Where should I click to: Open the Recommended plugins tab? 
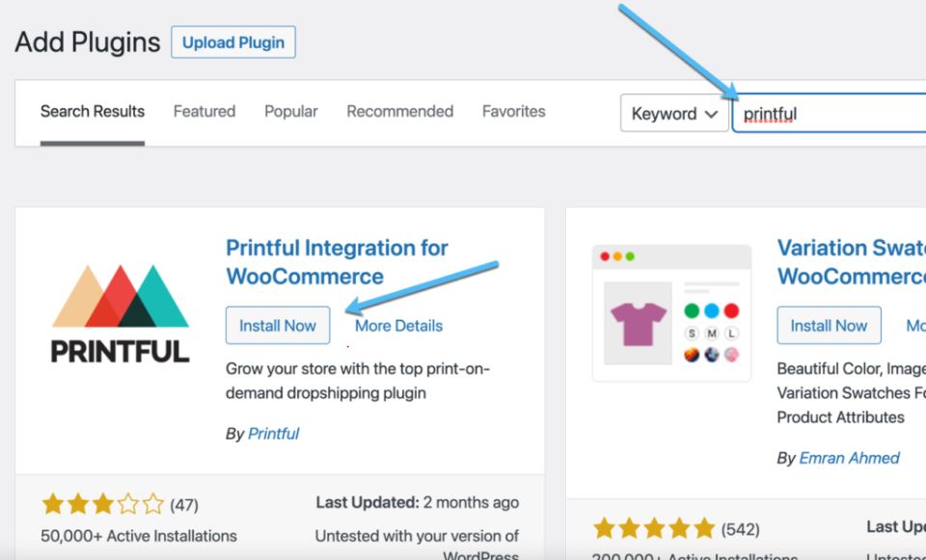coord(399,112)
